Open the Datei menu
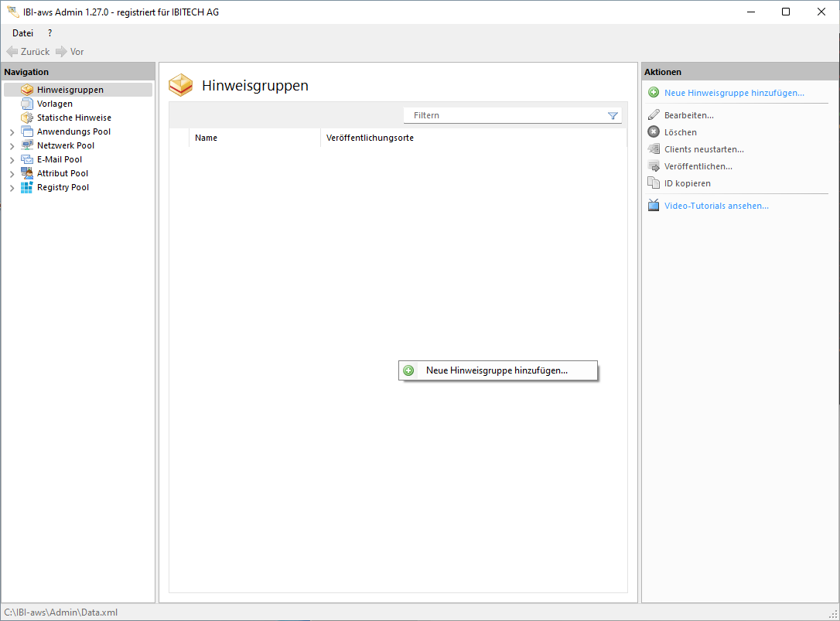Viewport: 840px width, 621px height. [x=22, y=33]
